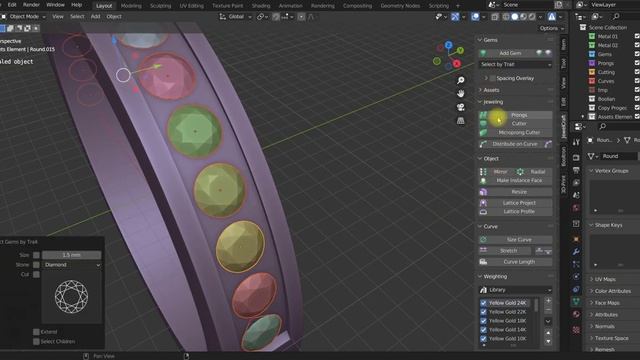
Task: Click the Metal 01 collection icon
Action: point(592,36)
